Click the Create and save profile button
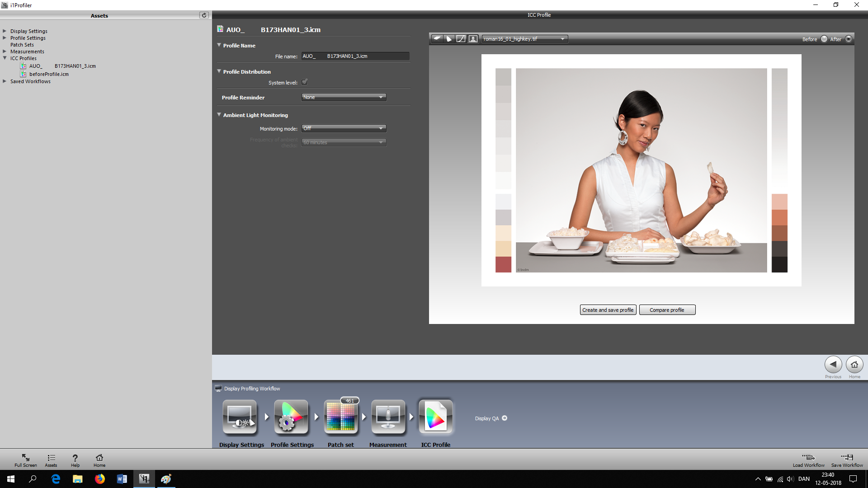 click(x=608, y=310)
